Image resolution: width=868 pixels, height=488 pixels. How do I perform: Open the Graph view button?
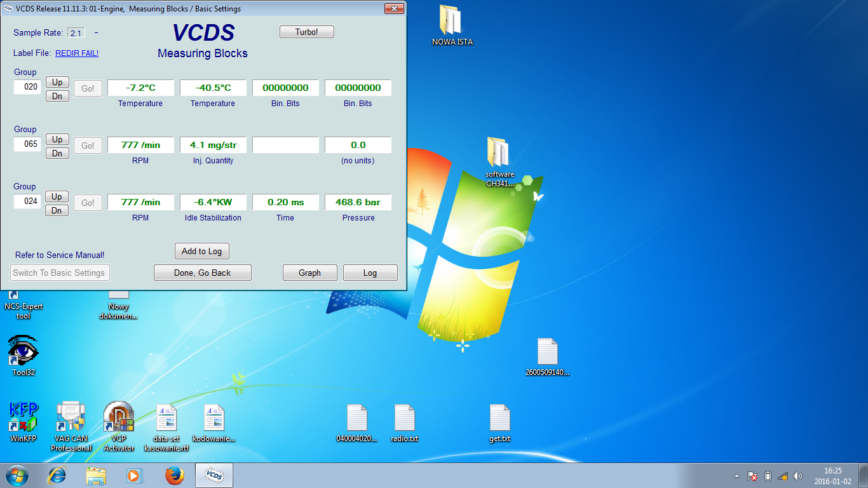[309, 273]
